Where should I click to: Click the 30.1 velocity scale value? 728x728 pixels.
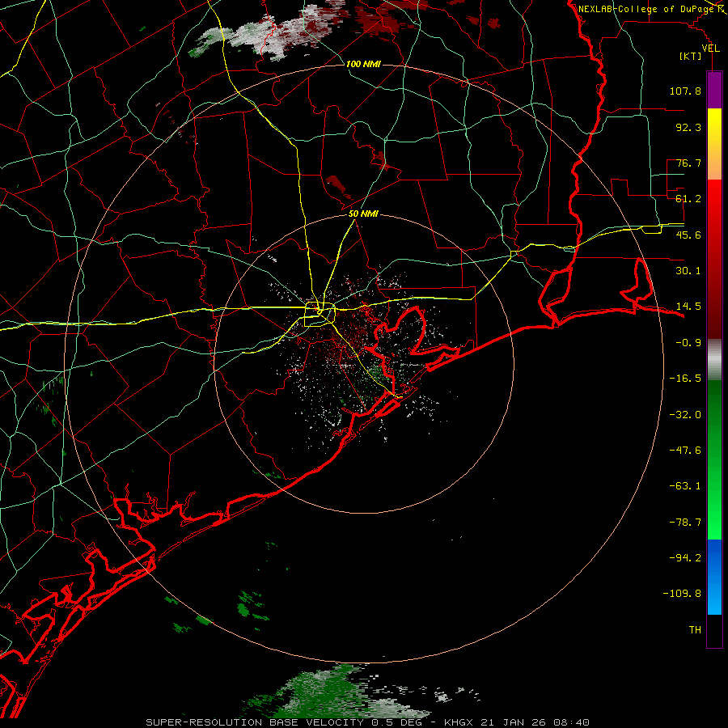point(688,271)
